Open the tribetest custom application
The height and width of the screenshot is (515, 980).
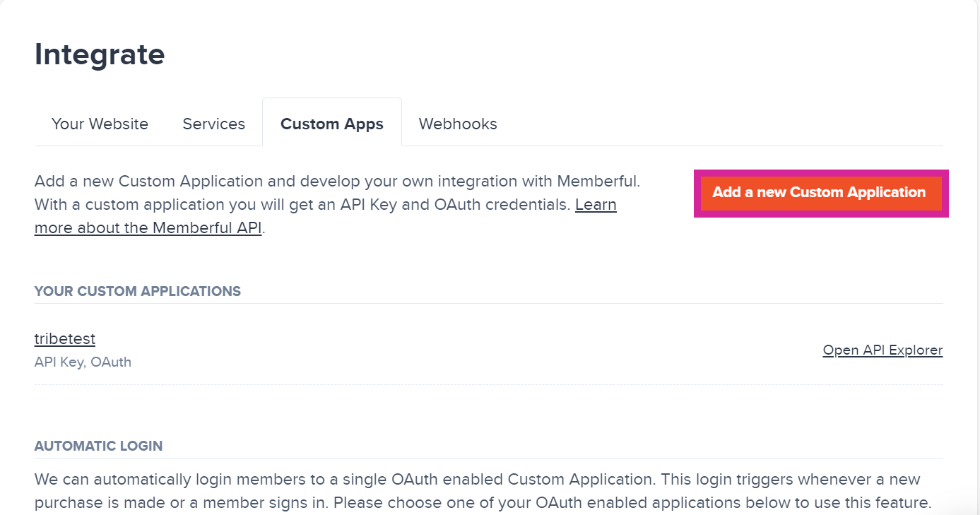64,339
